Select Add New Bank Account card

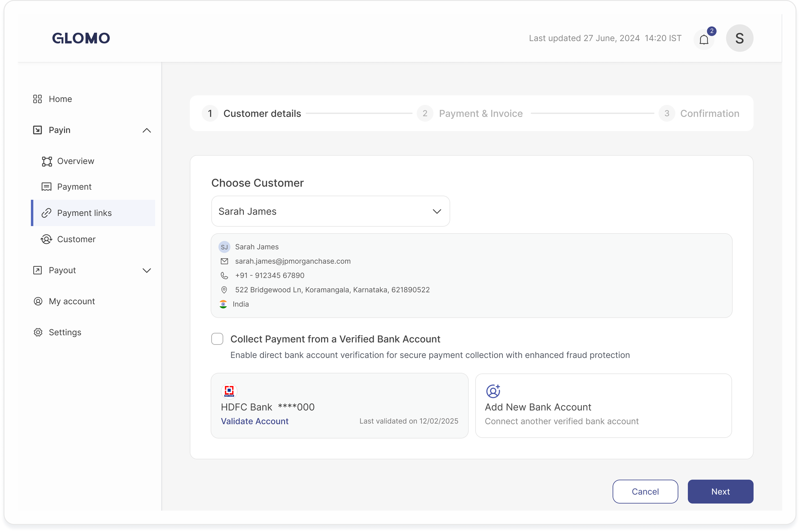[x=603, y=406]
